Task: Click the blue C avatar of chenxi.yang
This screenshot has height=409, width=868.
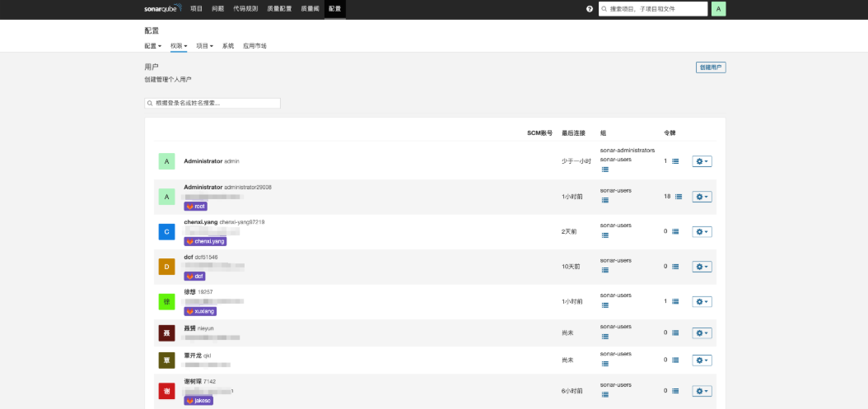Action: [166, 231]
